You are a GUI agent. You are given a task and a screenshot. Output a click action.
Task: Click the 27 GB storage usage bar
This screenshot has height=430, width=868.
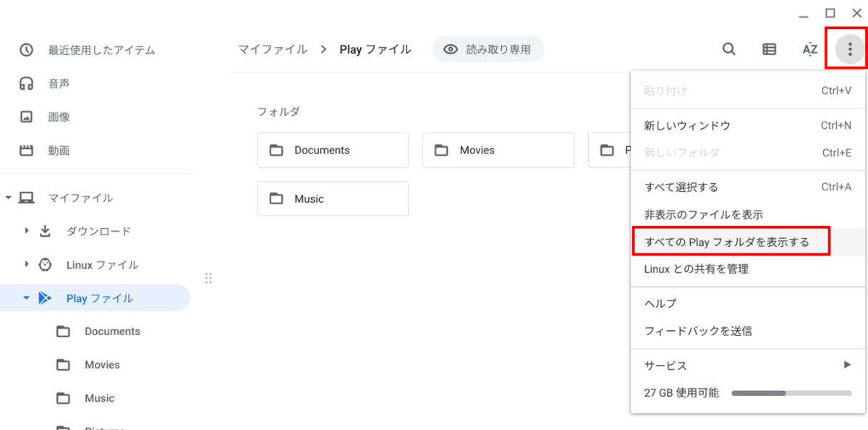click(x=791, y=393)
